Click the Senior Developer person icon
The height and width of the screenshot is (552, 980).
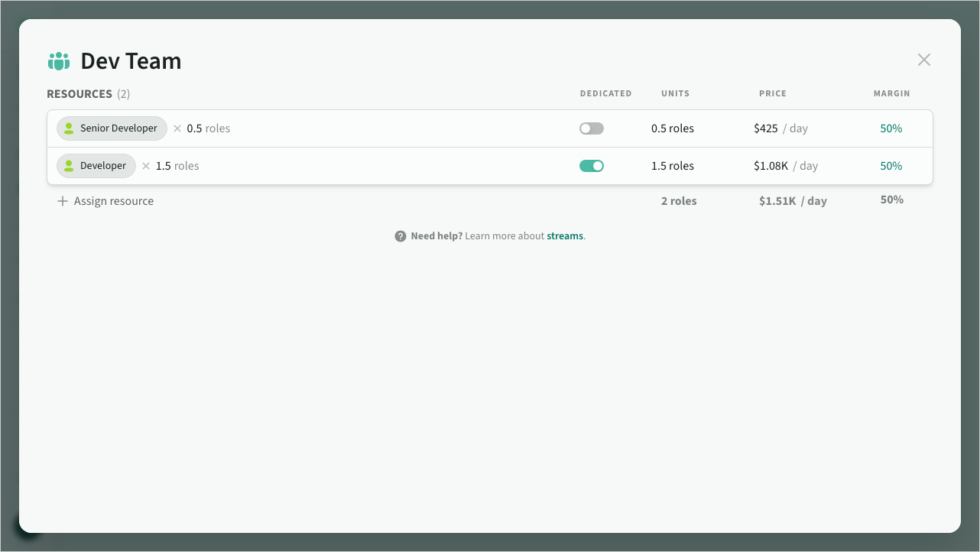coord(69,128)
